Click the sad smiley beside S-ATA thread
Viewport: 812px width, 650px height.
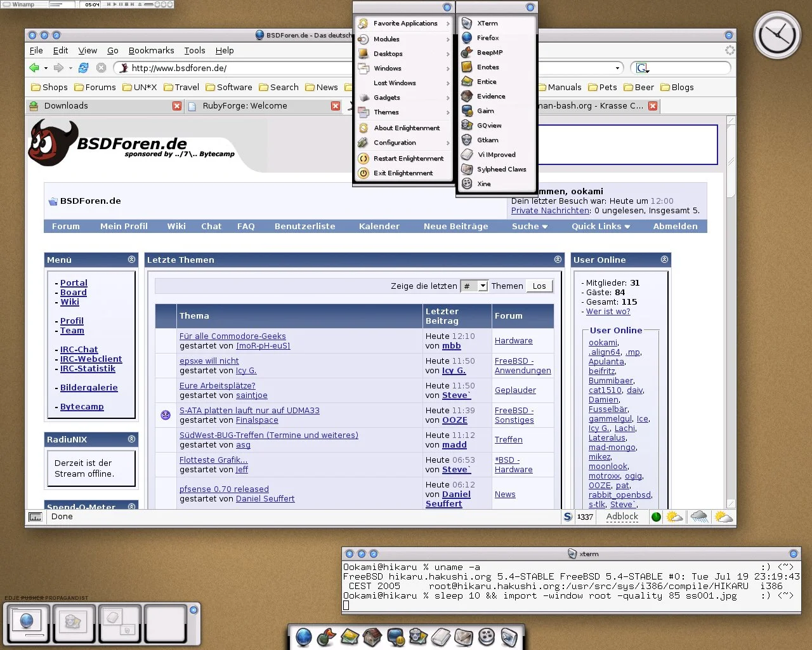(x=166, y=415)
